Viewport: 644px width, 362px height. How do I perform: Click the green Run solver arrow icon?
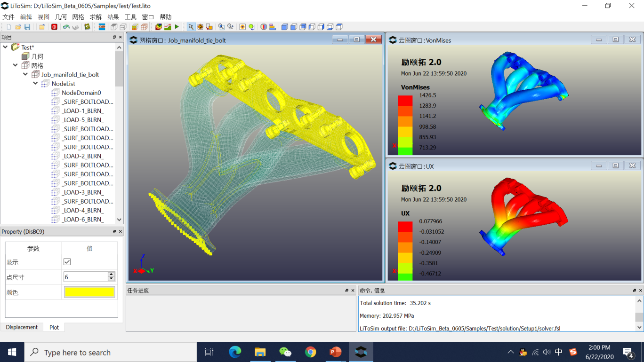click(x=177, y=27)
